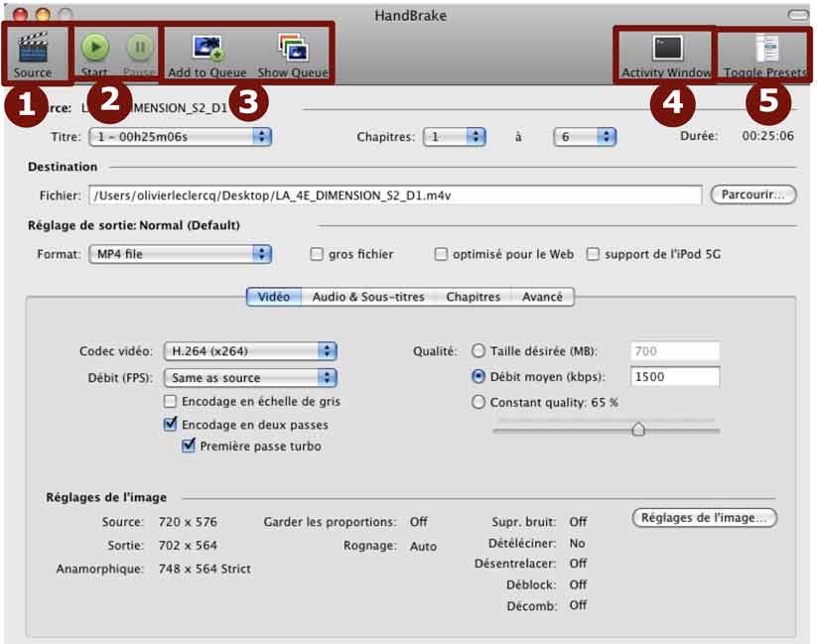Uncheck Première passe turbo
817x644 pixels.
pos(188,446)
